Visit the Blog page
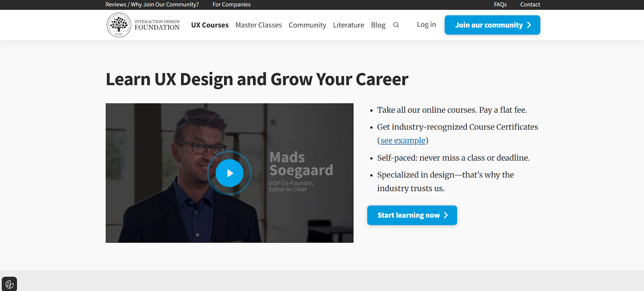This screenshot has width=644, height=291. pyautogui.click(x=378, y=25)
